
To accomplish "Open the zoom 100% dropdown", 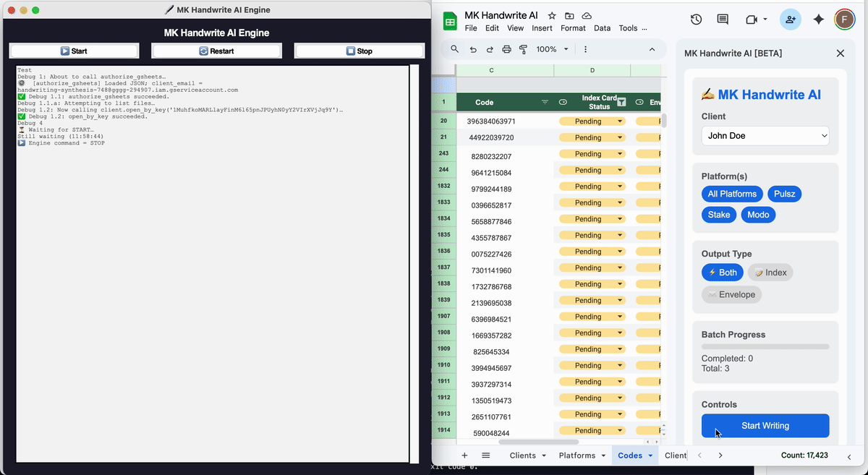I will [x=553, y=49].
